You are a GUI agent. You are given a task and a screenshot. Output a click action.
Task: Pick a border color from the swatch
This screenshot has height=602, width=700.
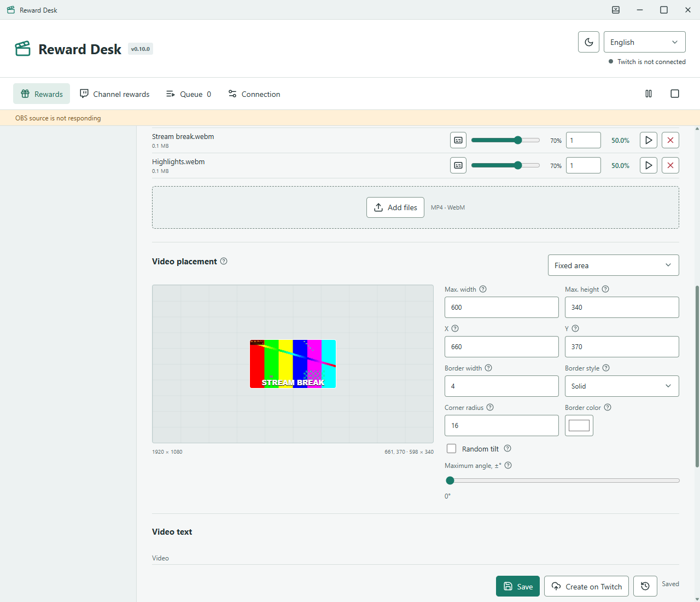coord(579,425)
